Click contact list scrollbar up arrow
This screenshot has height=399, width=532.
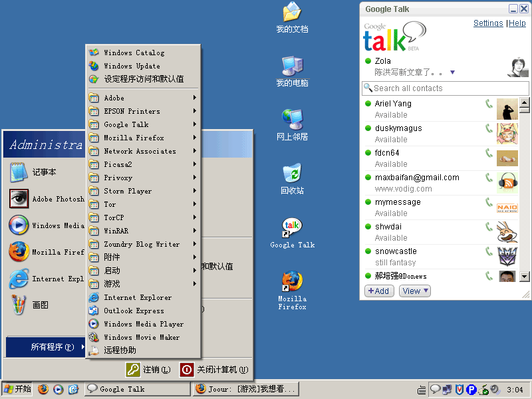click(x=525, y=102)
